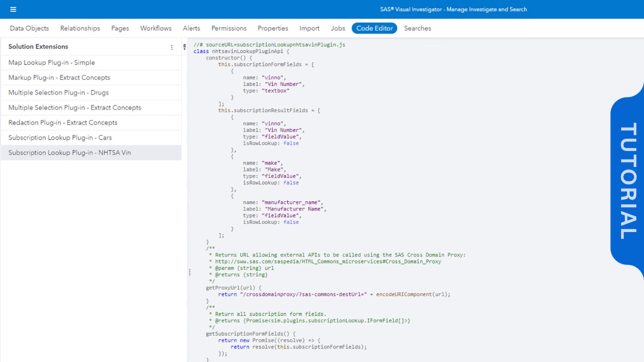This screenshot has width=644, height=362.
Task: Select Multiple Selection Plug-in - Drugs
Action: pyautogui.click(x=91, y=93)
